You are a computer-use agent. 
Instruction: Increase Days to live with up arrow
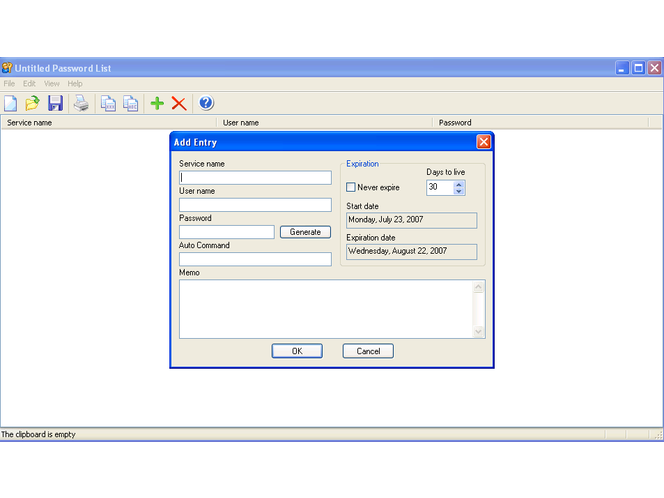(x=459, y=184)
